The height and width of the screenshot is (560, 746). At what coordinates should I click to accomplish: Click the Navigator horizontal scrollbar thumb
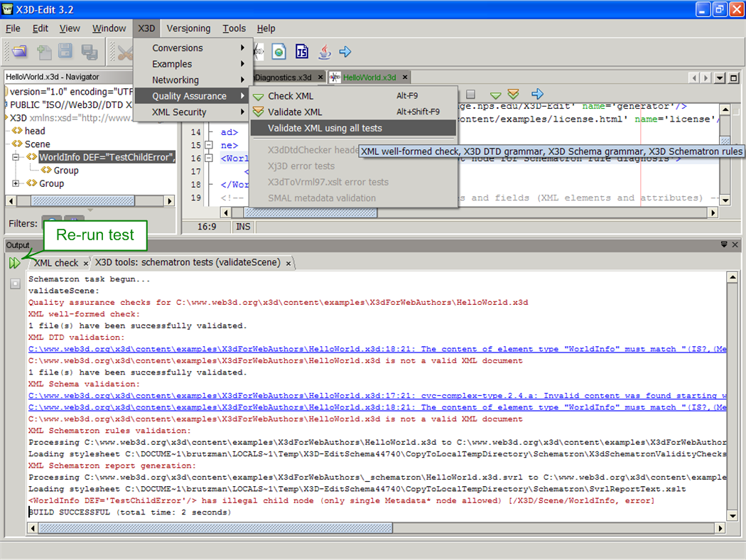click(83, 201)
